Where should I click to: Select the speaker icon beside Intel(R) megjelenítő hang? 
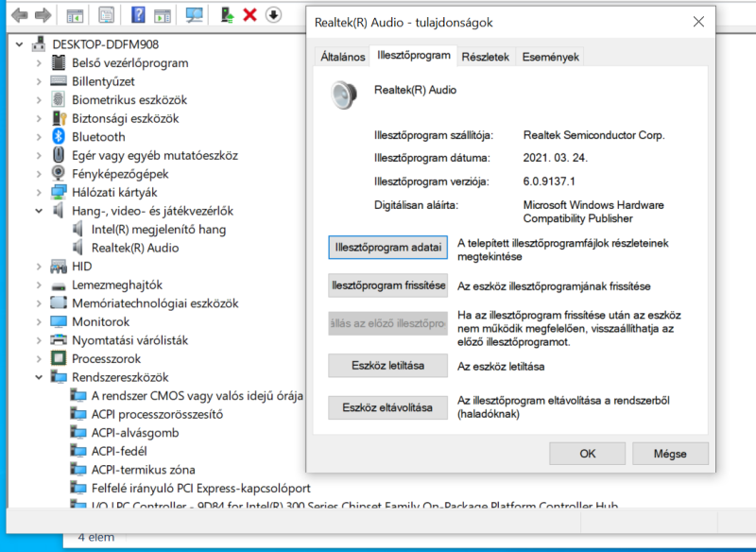click(x=77, y=229)
